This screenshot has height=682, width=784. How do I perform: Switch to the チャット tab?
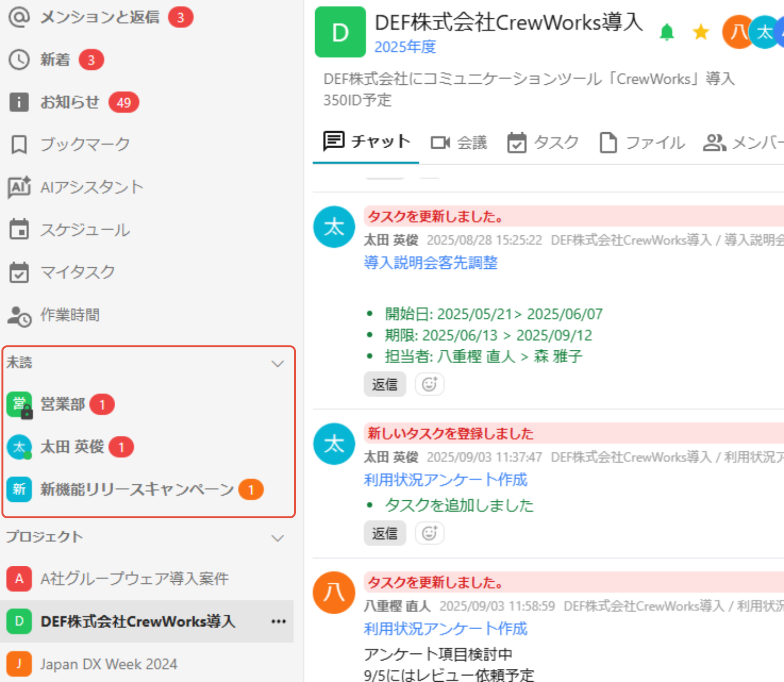(366, 142)
